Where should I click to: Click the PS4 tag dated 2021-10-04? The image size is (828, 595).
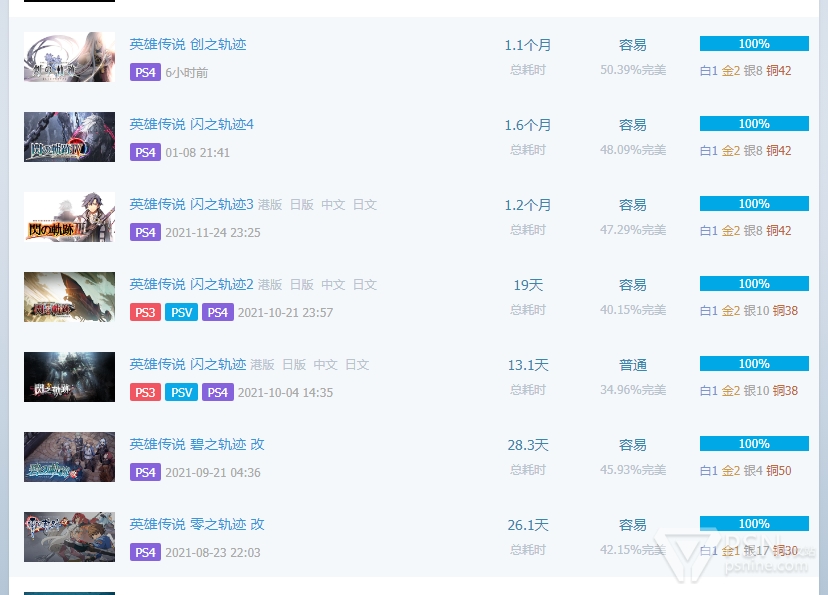[x=218, y=392]
